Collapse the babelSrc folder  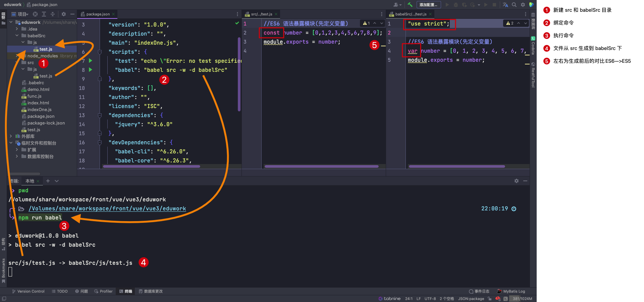(x=17, y=36)
